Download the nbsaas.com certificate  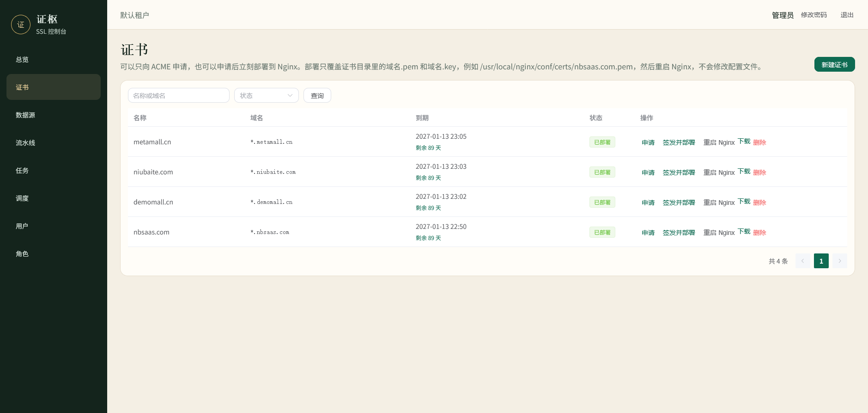[x=744, y=231]
